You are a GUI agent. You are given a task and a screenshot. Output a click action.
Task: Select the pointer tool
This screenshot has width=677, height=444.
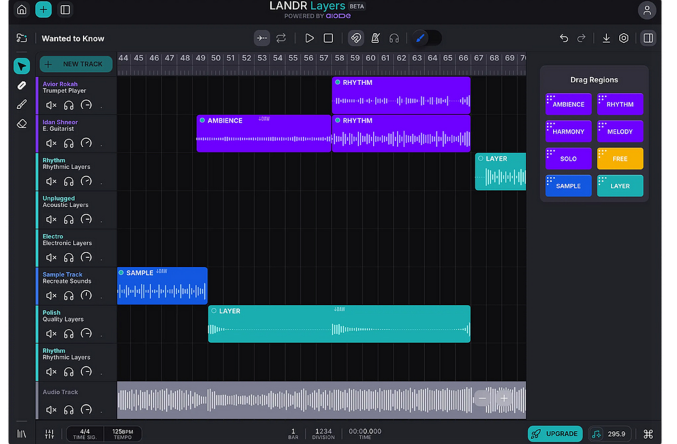(x=22, y=66)
